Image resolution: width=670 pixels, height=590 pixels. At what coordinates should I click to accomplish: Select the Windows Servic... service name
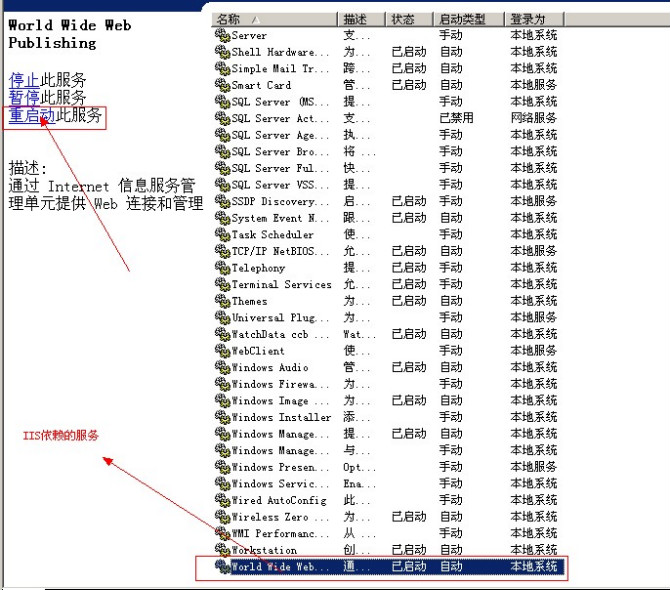coord(280,483)
